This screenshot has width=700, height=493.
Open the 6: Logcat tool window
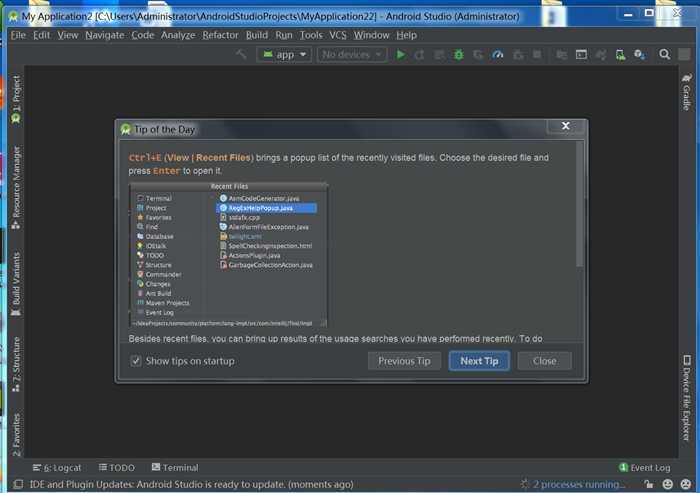pyautogui.click(x=57, y=468)
